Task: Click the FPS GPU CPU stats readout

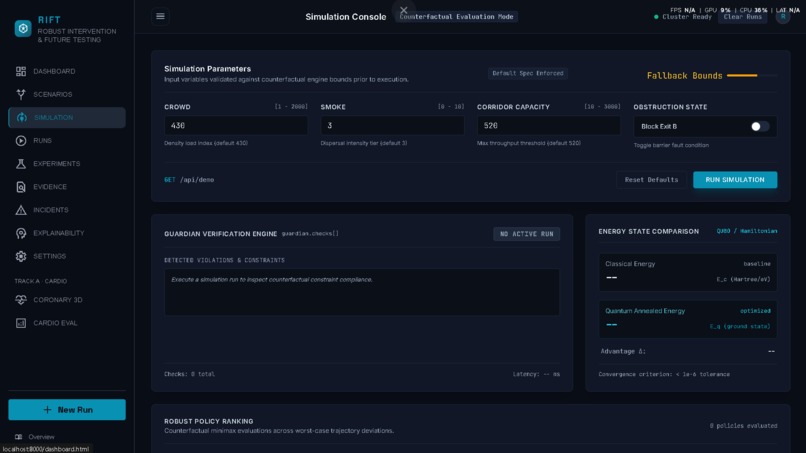Action: click(735, 10)
